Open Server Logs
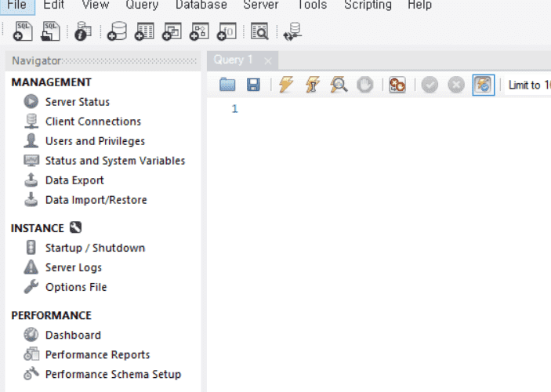The width and height of the screenshot is (551, 392). (74, 268)
